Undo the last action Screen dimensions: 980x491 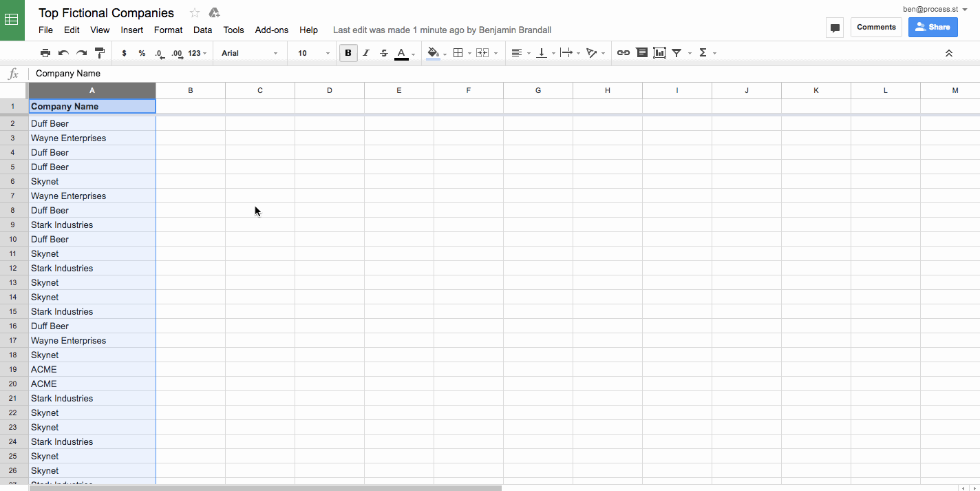click(63, 53)
